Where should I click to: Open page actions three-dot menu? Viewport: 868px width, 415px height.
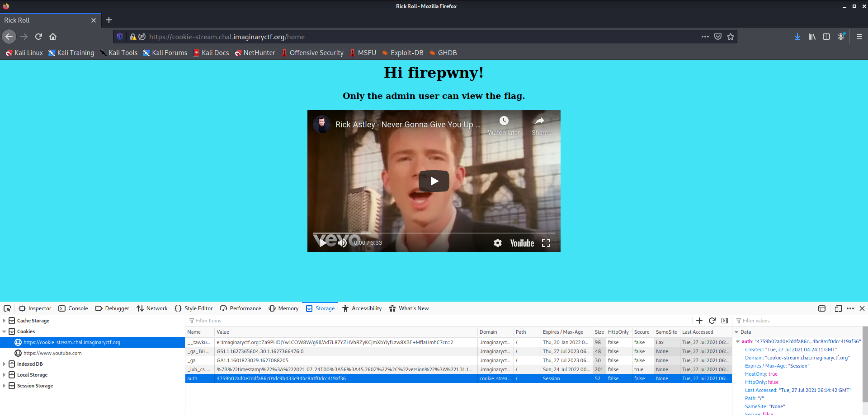pos(705,37)
